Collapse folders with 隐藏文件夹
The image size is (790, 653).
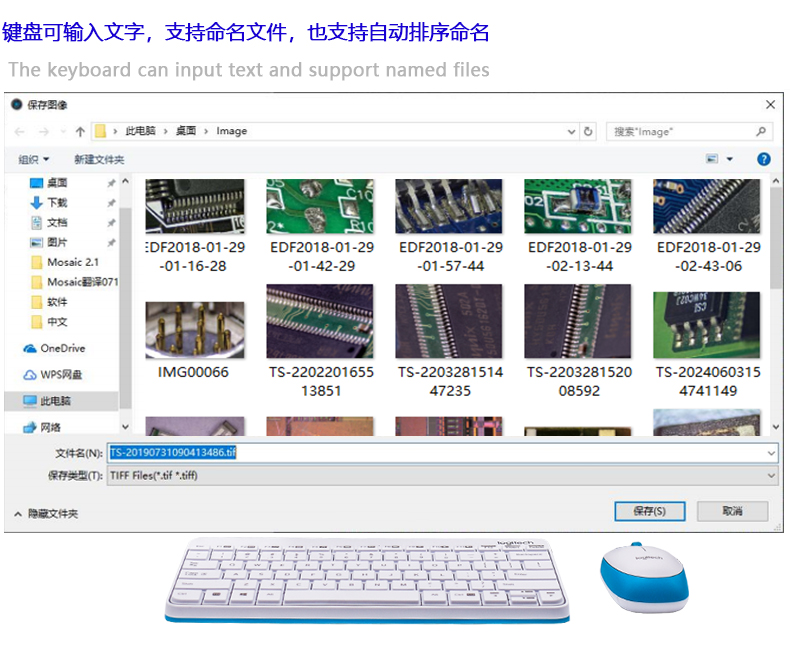point(46,513)
